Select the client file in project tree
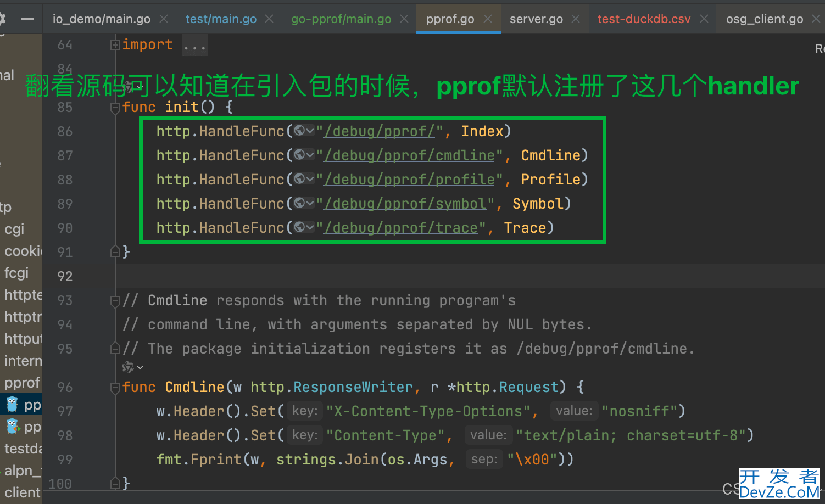 tap(23, 492)
